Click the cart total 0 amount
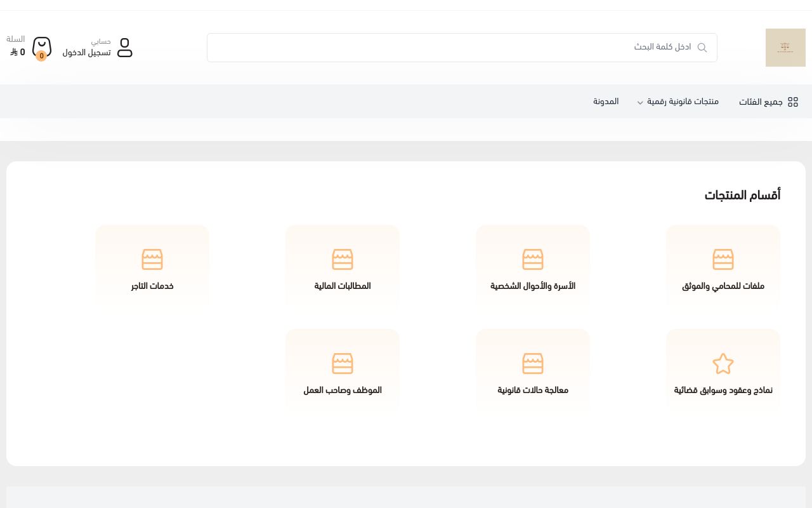812x508 pixels. click(18, 52)
